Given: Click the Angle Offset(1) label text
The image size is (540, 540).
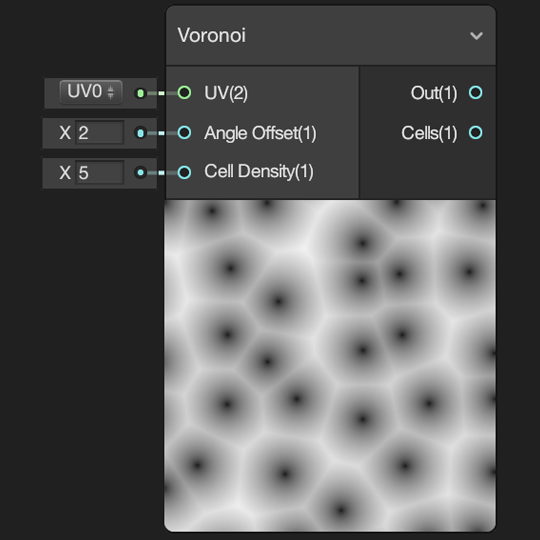Looking at the screenshot, I should [x=260, y=133].
